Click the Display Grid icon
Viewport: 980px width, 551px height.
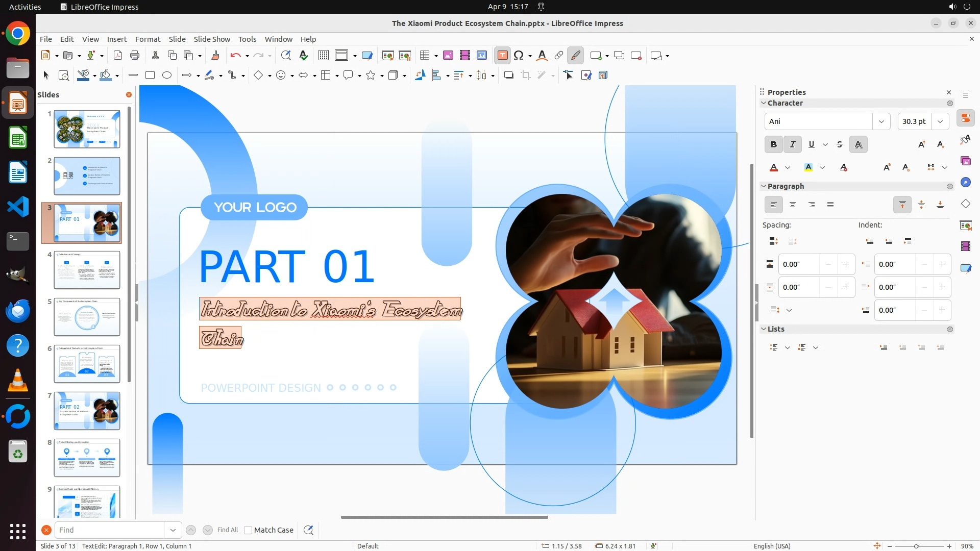coord(323,56)
